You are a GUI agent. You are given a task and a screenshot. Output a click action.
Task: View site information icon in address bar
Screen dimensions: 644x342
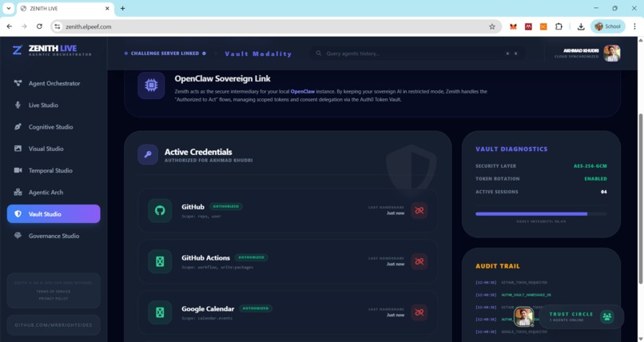(x=57, y=26)
